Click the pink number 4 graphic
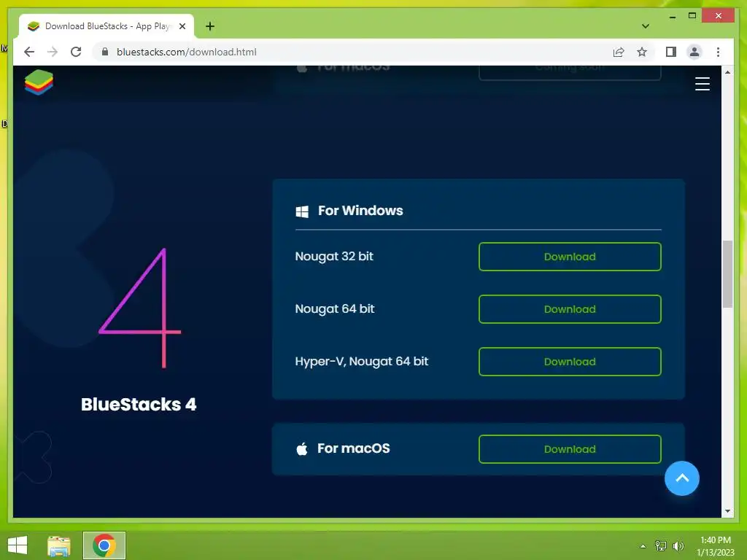Image resolution: width=747 pixels, height=560 pixels. coord(140,308)
